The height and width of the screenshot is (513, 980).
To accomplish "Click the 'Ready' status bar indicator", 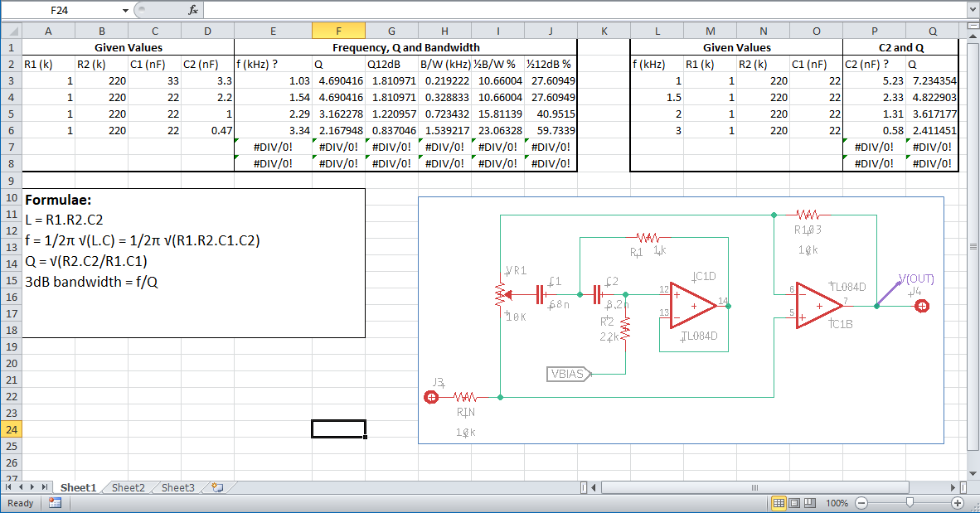I will click(21, 503).
